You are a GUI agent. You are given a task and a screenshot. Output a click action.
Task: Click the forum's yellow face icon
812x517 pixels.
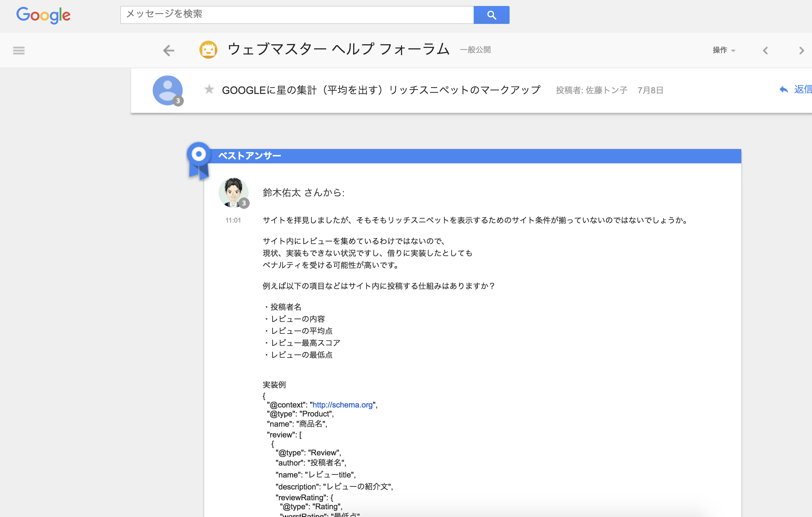coord(208,50)
